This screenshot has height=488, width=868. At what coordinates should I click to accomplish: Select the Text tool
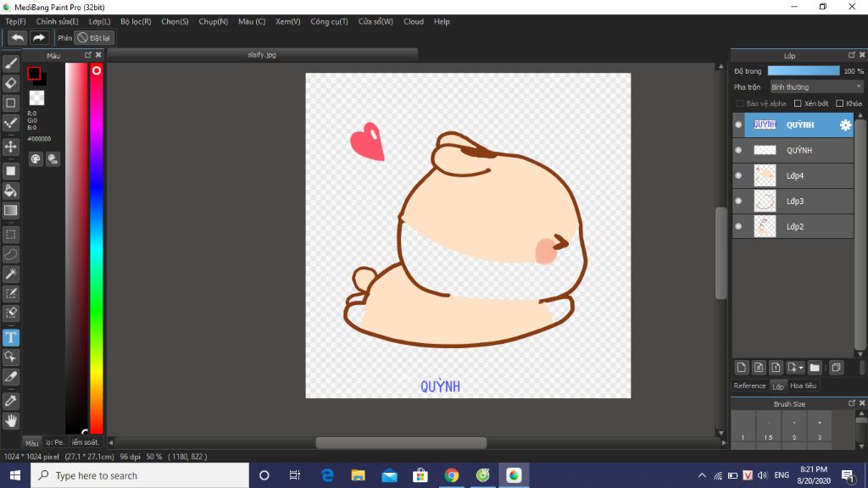[x=10, y=337]
